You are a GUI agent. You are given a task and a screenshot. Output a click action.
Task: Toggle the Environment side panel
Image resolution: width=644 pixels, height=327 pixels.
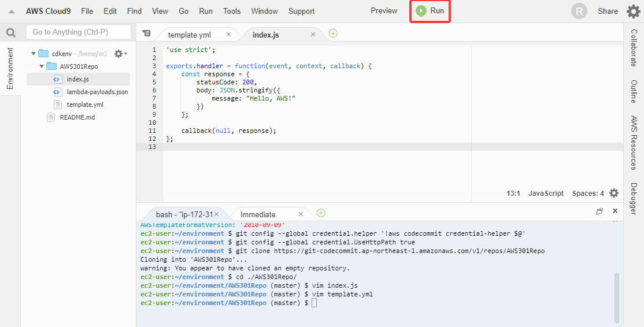click(x=10, y=69)
